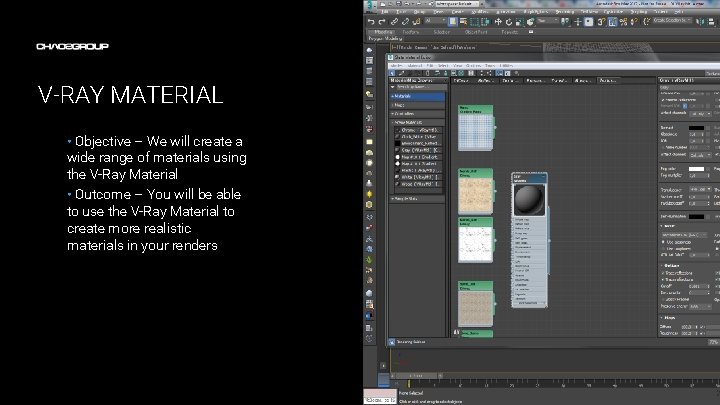Image resolution: width=720 pixels, height=405 pixels.
Task: Select the Use roughness radio button
Action: [x=663, y=248]
